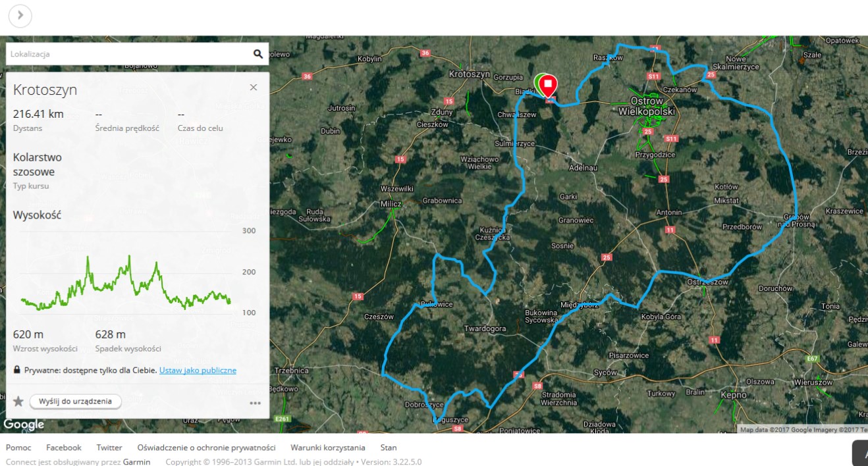Click the Trzebnica town label on map

coord(291,371)
